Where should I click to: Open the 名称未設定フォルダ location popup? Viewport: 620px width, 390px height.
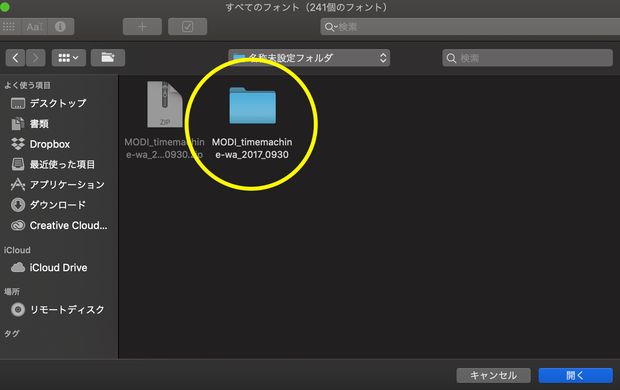pos(309,58)
